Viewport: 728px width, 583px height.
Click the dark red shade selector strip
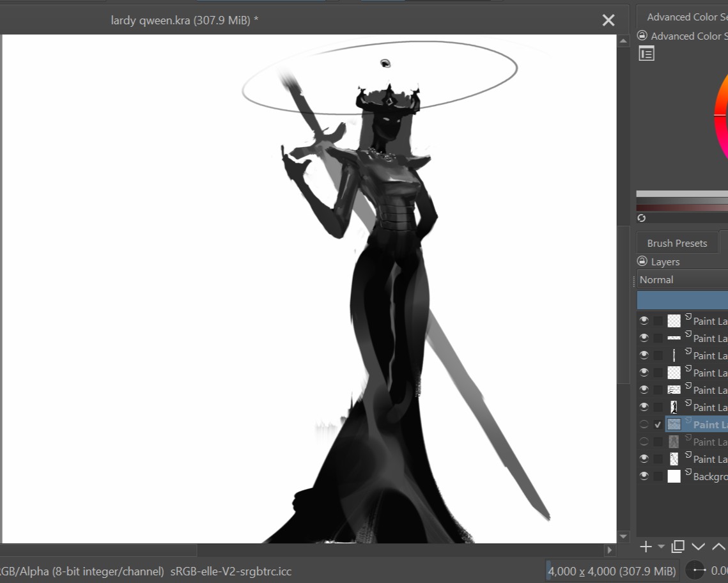click(682, 208)
